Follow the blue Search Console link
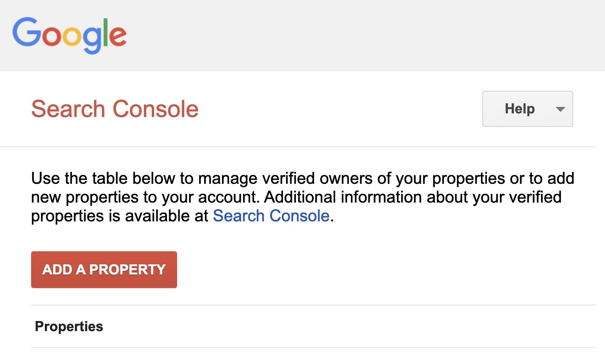This screenshot has height=364, width=605. [271, 216]
